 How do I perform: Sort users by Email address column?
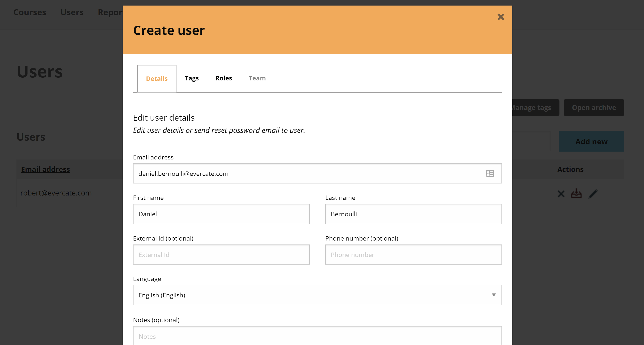tap(45, 169)
